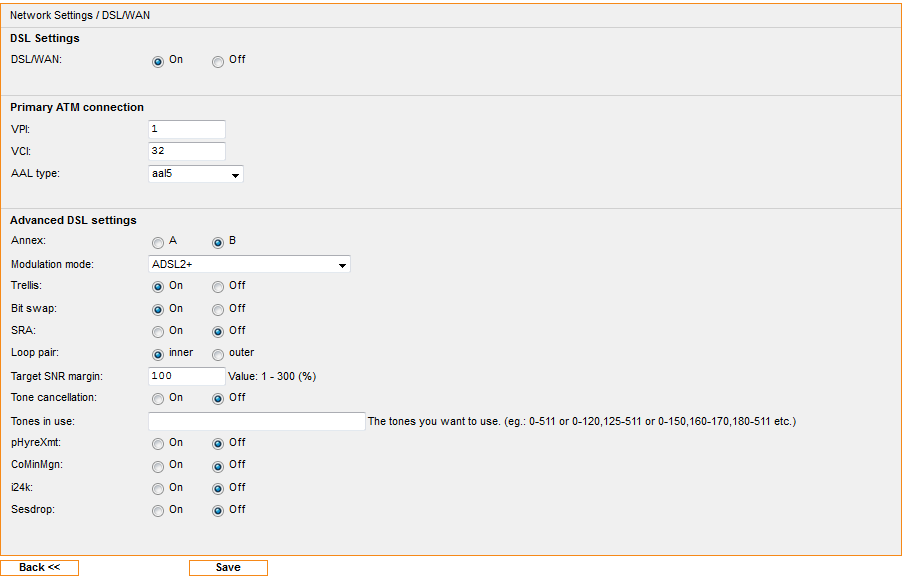
Task: Turn DSL/WAN Off
Action: 218,62
